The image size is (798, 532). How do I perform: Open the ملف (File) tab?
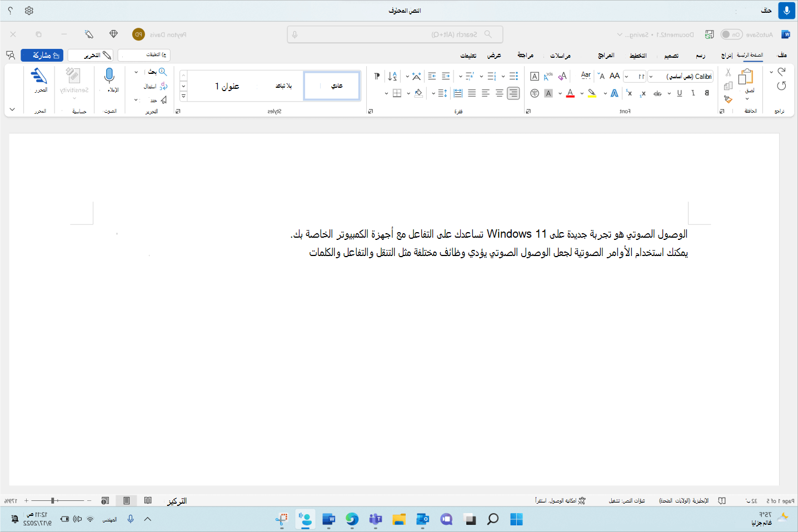pyautogui.click(x=782, y=55)
